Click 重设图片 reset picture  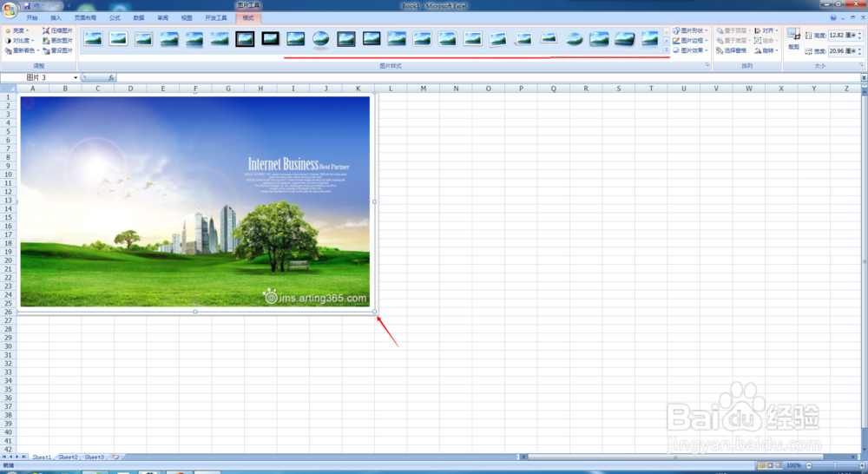tap(57, 50)
